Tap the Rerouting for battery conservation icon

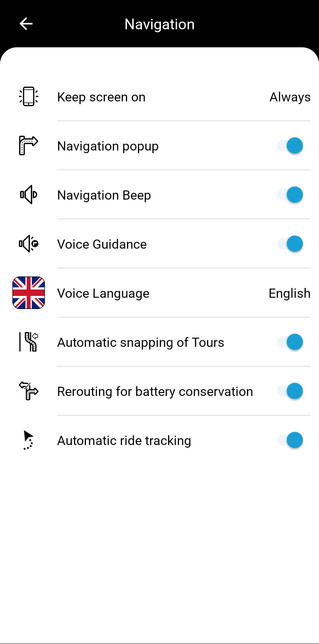tap(29, 391)
